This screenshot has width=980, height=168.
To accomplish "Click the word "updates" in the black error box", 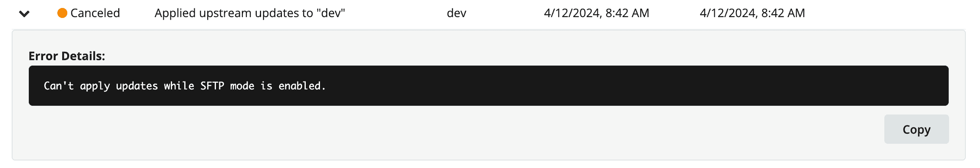I will [137, 86].
